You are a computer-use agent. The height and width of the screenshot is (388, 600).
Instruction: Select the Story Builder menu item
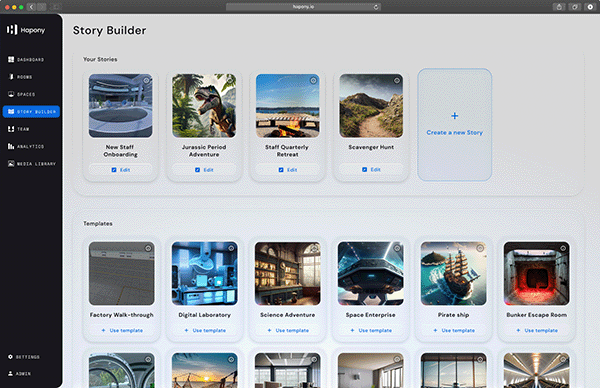point(31,111)
